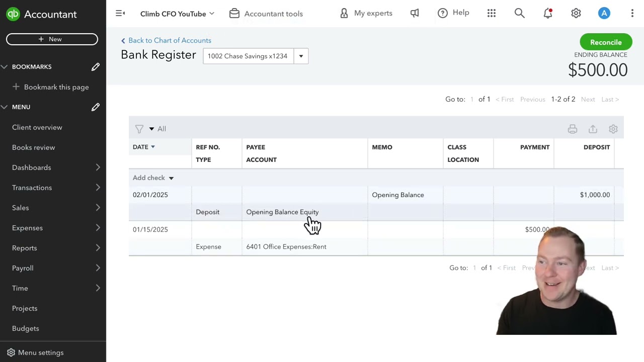Expand the Reports submenu arrow
The width and height of the screenshot is (644, 362).
pos(98,248)
